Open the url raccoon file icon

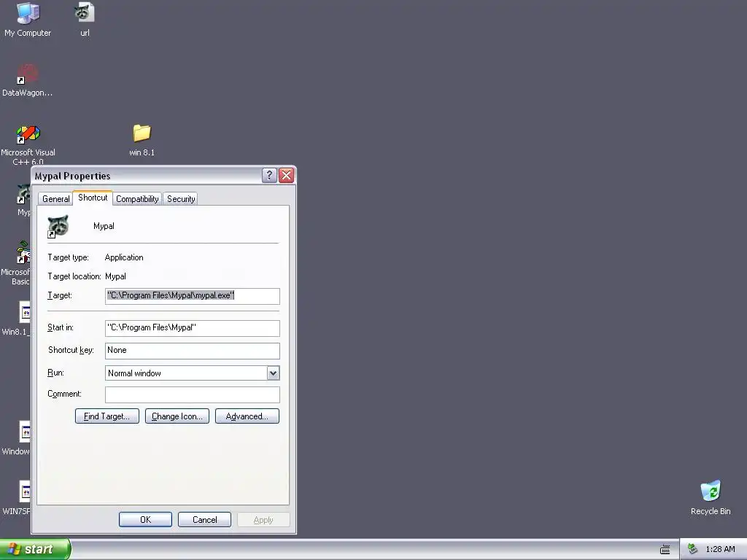[x=85, y=12]
